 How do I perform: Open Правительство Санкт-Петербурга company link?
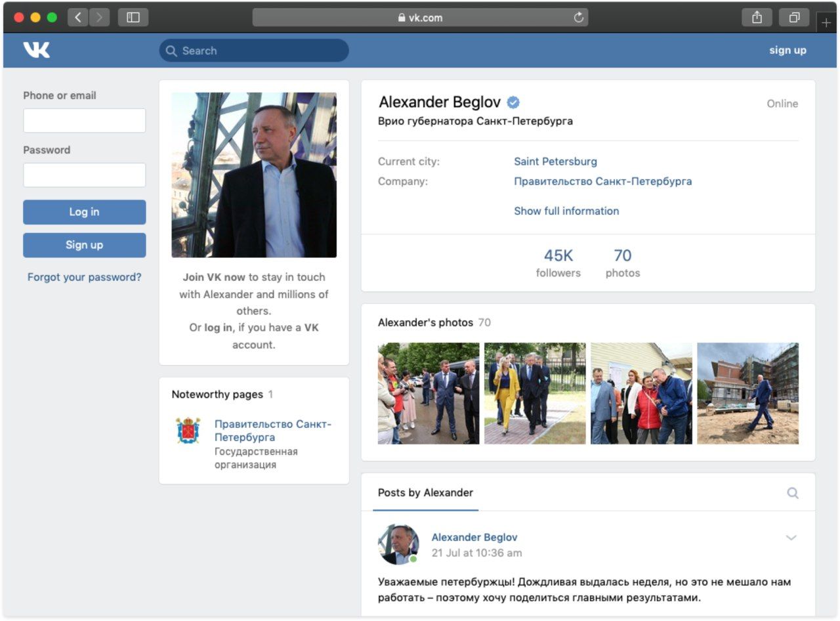pos(602,181)
